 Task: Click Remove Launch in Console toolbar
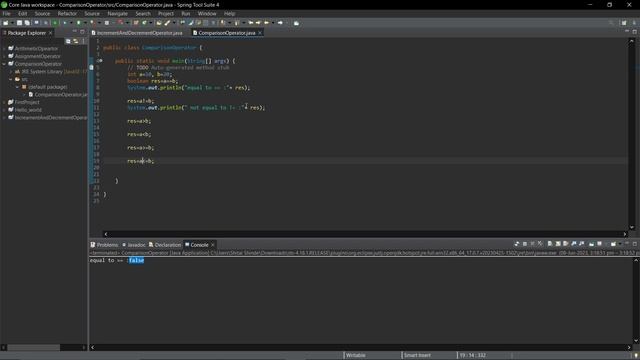532,244
